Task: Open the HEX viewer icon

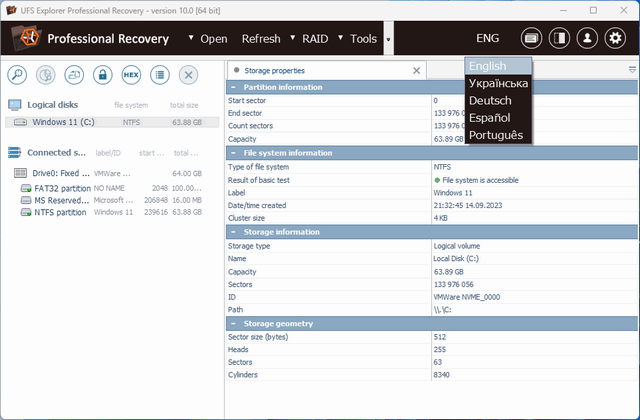Action: [131, 75]
